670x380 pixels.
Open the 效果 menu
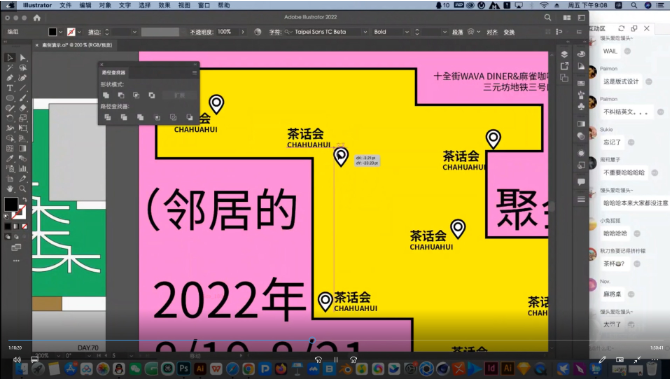coord(165,5)
